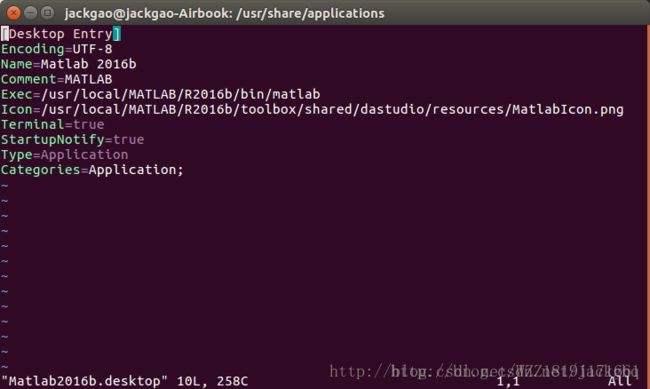Click the first tilde empty-line marker
Image resolution: width=650 pixels, height=389 pixels.
(5, 185)
